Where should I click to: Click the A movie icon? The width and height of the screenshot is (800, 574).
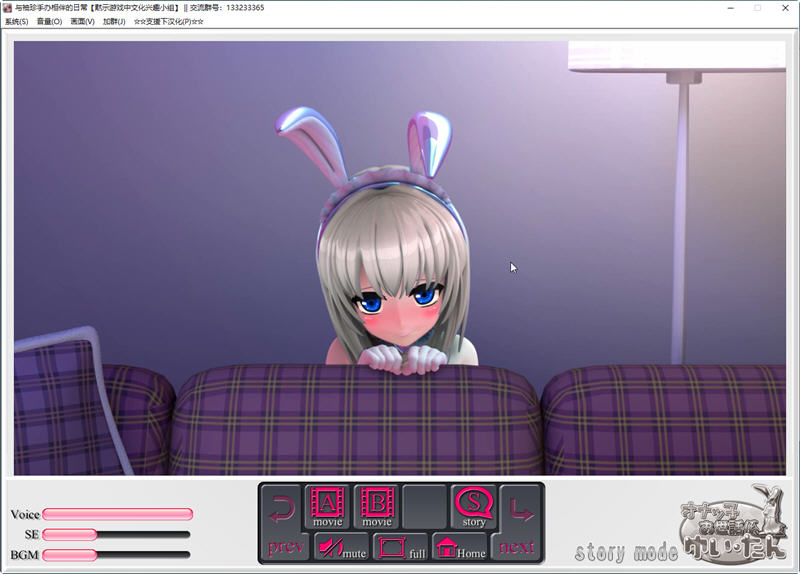(x=327, y=506)
